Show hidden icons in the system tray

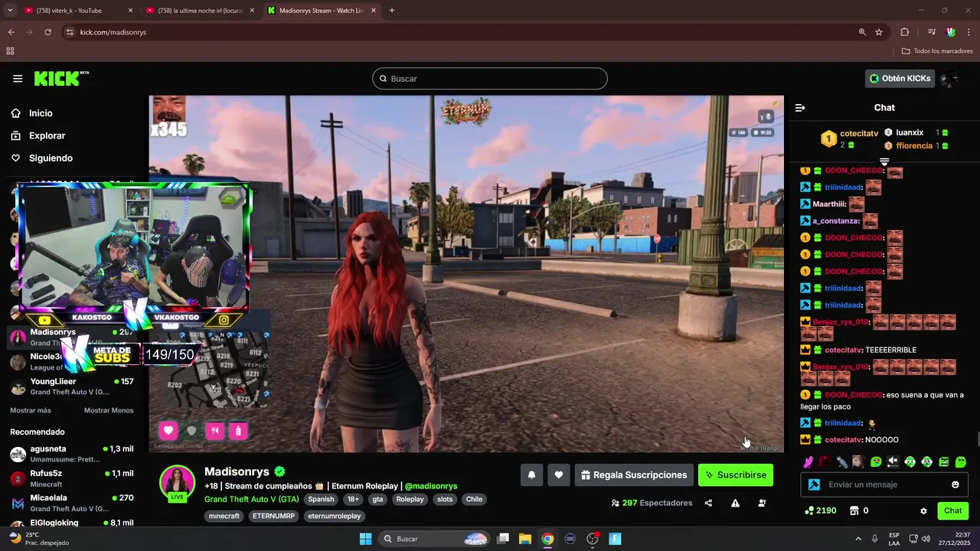pyautogui.click(x=857, y=539)
